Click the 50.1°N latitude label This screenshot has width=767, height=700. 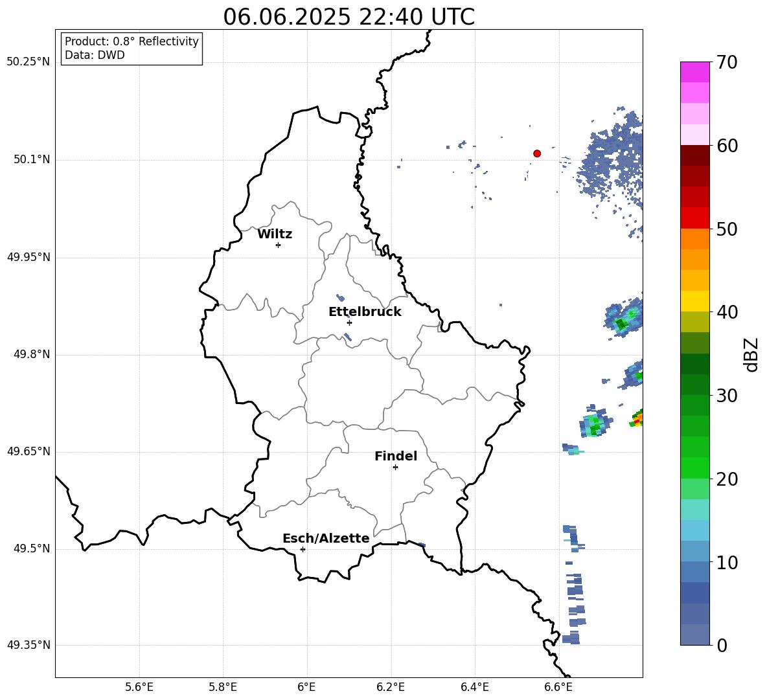tap(32, 160)
